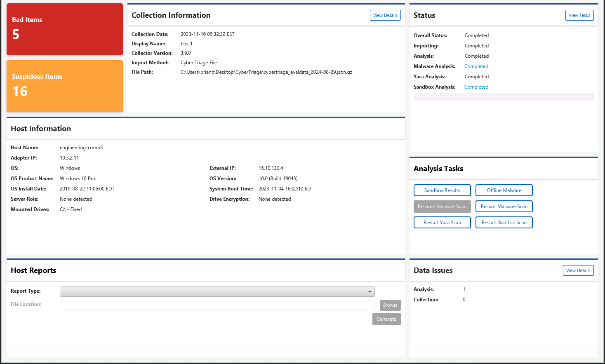This screenshot has width=605, height=364.
Task: Select OS product name Windows 10 Pro
Action: tap(78, 178)
